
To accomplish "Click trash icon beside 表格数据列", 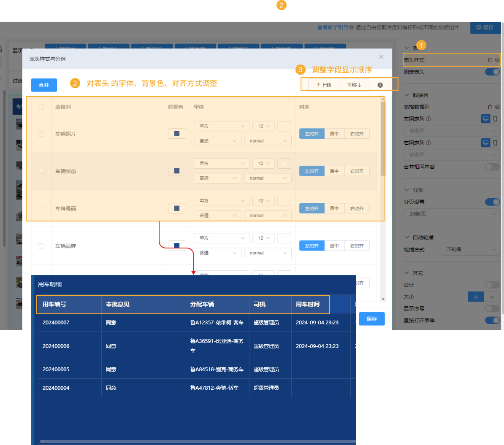I will [x=490, y=107].
